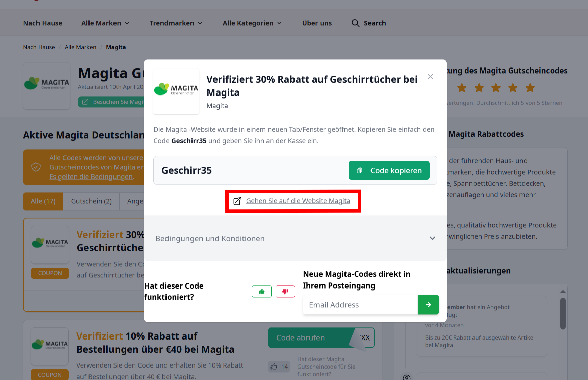The image size is (588, 380).
Task: Click the green thumbs-up code worked button
Action: point(262,292)
